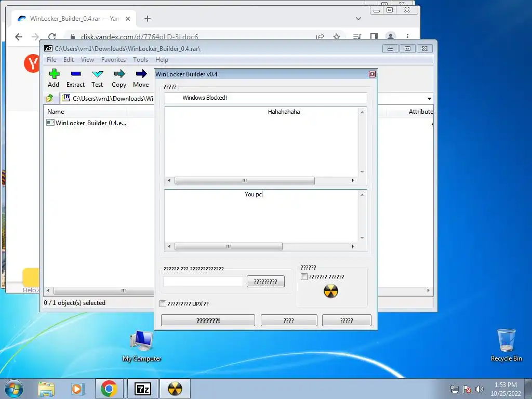Click the radiation icon in WinLocker Builder
The width and height of the screenshot is (532, 399).
point(331,291)
